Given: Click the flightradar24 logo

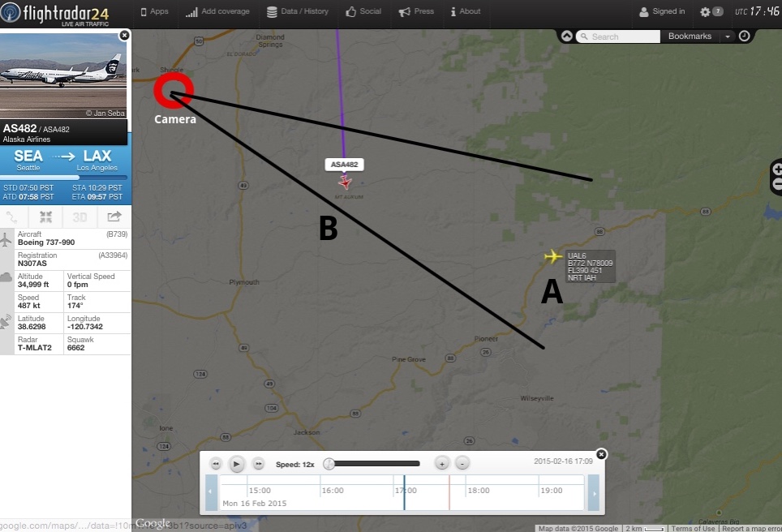Looking at the screenshot, I should click(55, 14).
